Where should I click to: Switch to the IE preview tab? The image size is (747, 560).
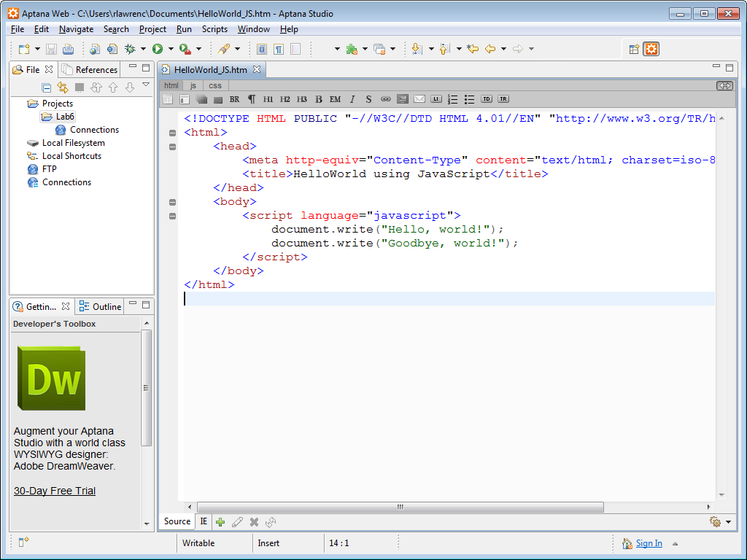[204, 521]
